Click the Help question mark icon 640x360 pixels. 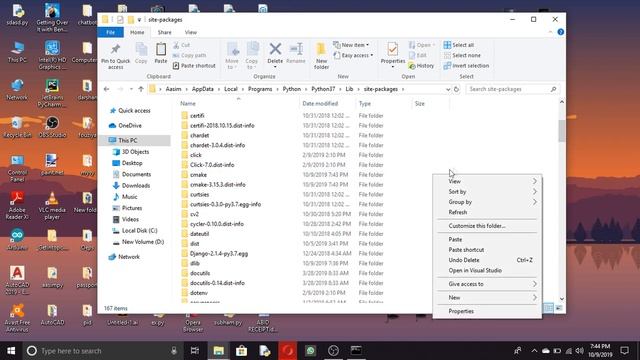[x=560, y=32]
